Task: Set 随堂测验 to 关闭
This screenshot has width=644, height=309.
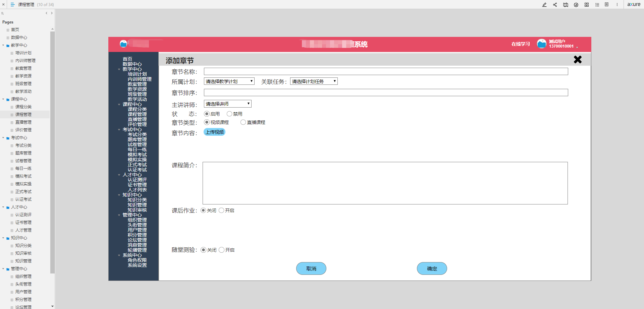Action: [203, 250]
